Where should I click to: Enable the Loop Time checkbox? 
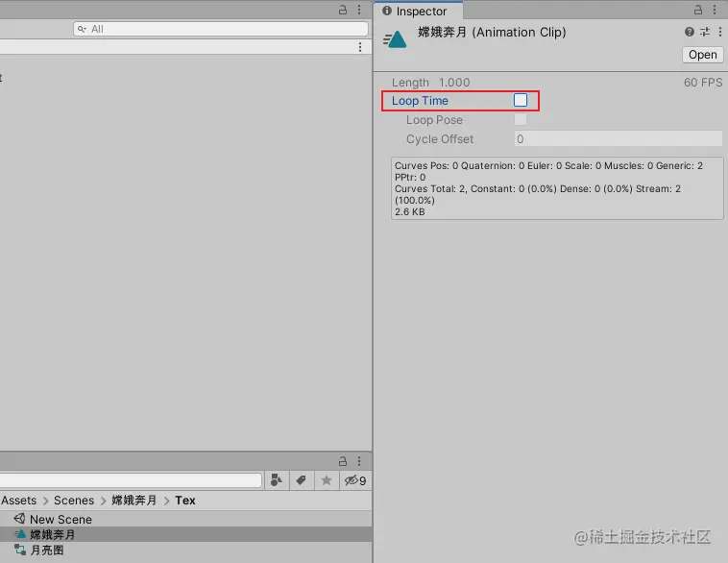(521, 100)
